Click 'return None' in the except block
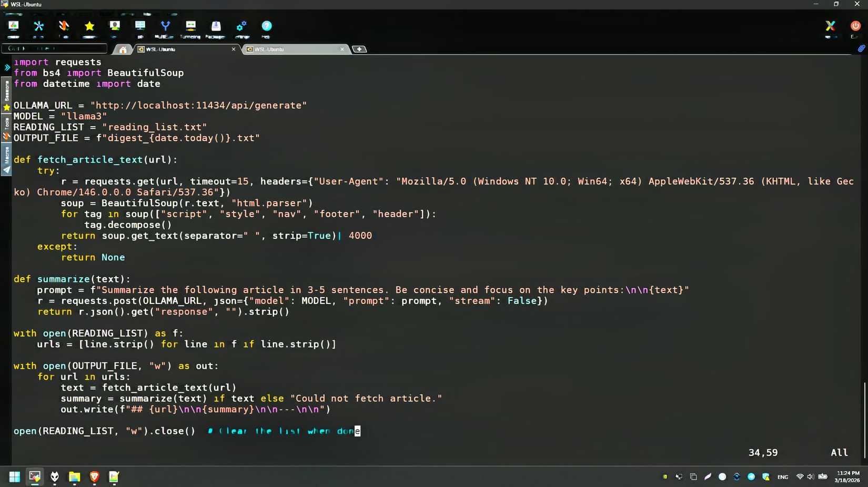 click(x=93, y=258)
